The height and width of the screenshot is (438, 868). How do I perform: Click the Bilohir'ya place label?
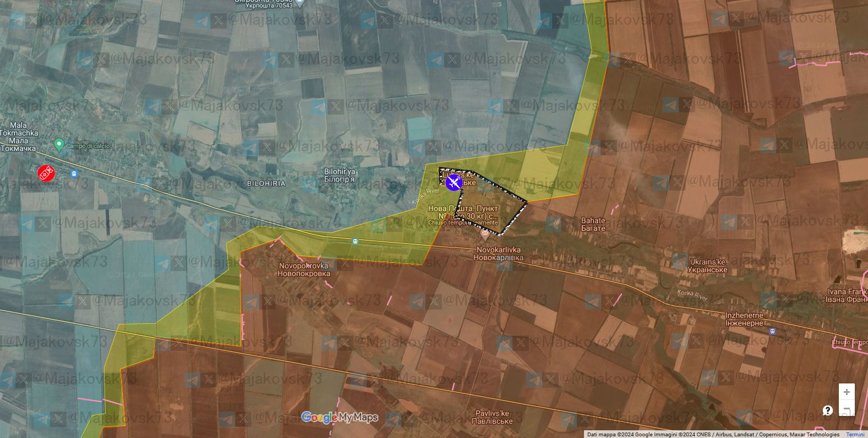coord(340,175)
